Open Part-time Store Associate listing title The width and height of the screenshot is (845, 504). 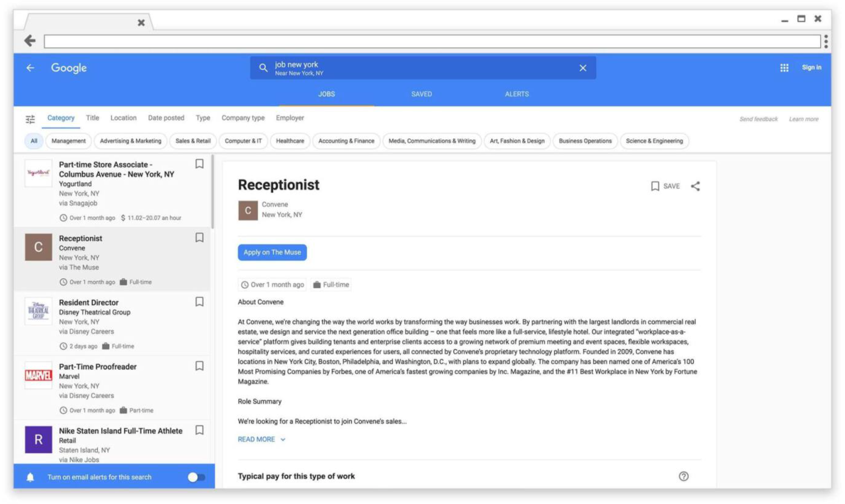[116, 169]
